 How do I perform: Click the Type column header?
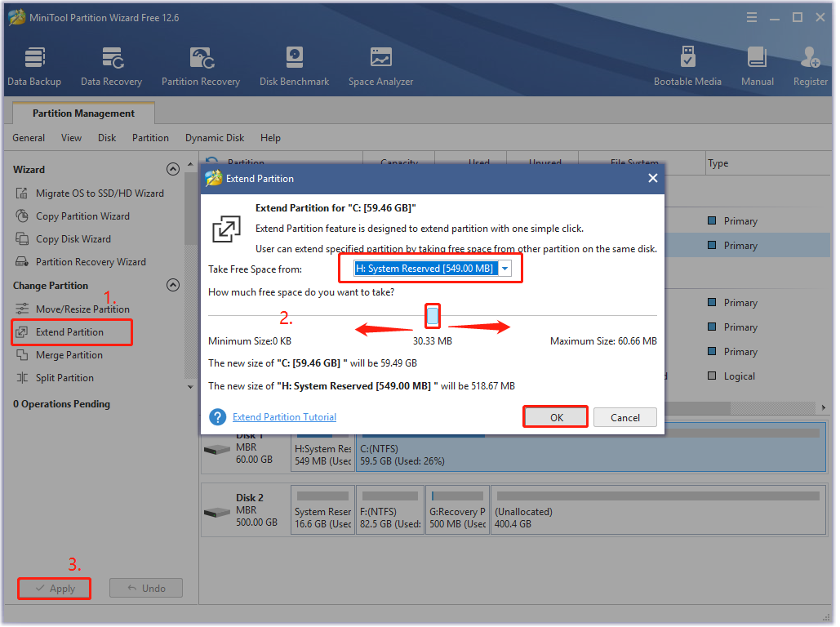[718, 163]
